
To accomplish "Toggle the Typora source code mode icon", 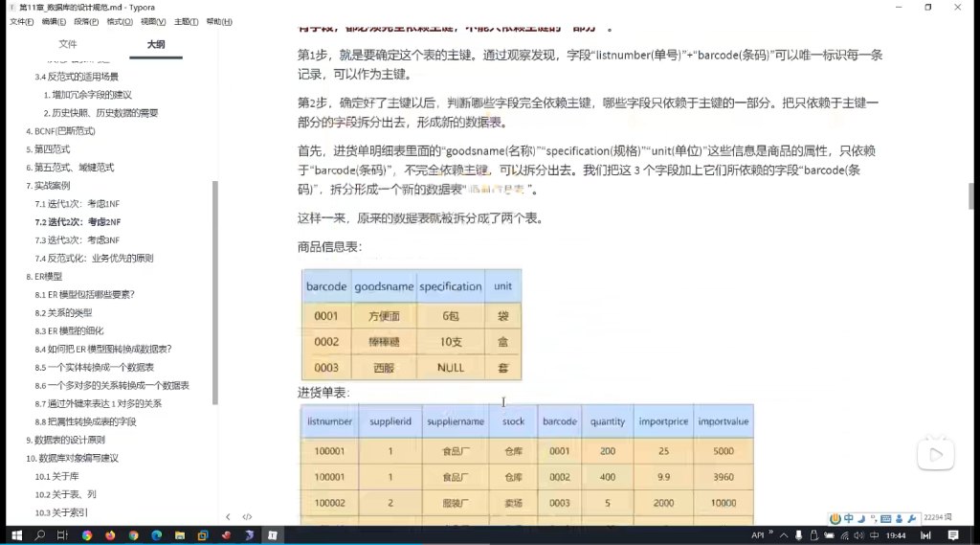I will coord(247,517).
